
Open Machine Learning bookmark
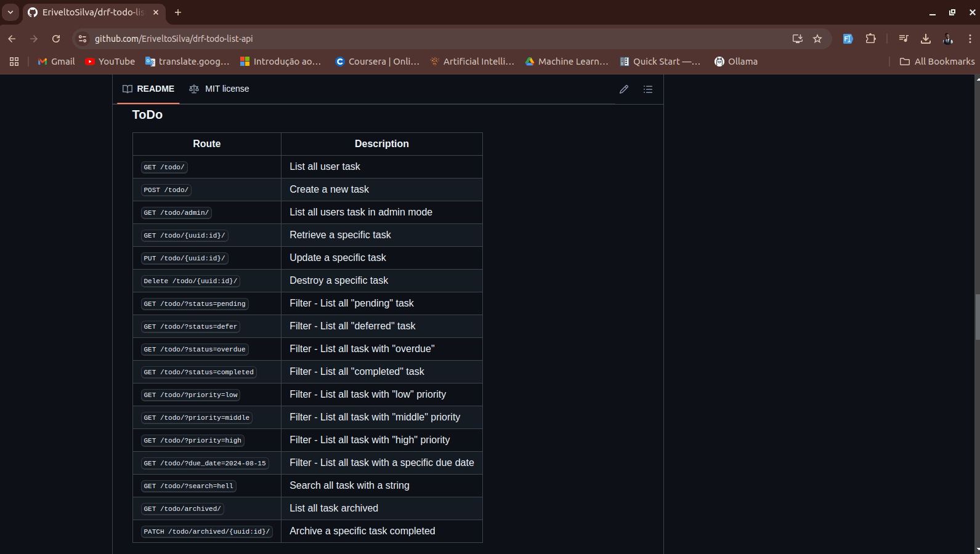(x=567, y=62)
